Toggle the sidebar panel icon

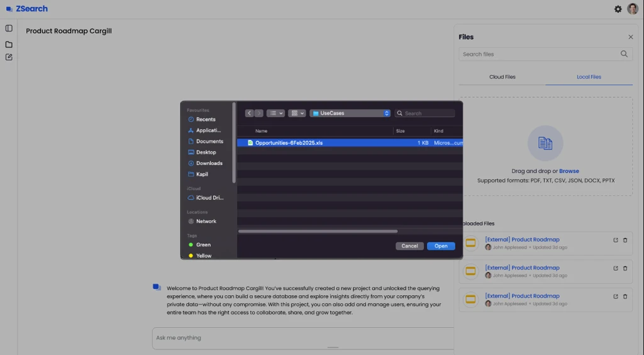click(9, 28)
